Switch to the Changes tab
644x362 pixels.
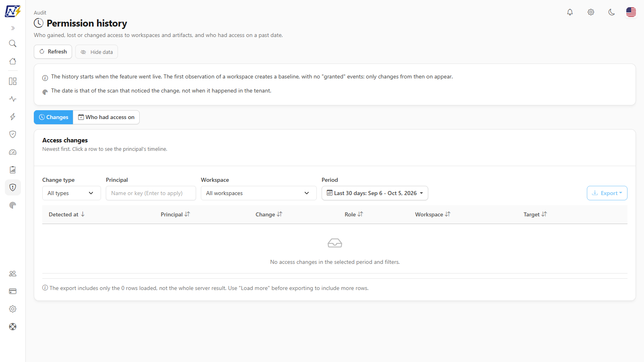(x=54, y=117)
